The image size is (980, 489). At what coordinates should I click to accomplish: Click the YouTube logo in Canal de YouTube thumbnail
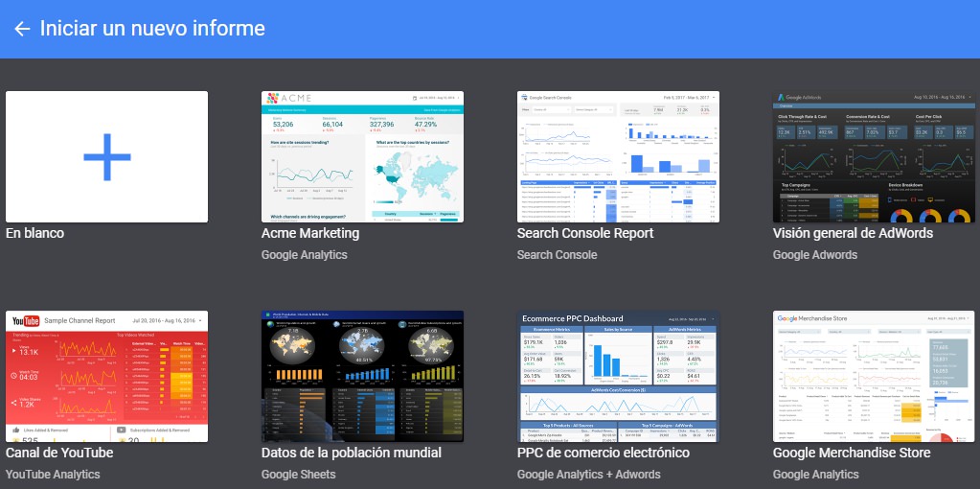26,321
